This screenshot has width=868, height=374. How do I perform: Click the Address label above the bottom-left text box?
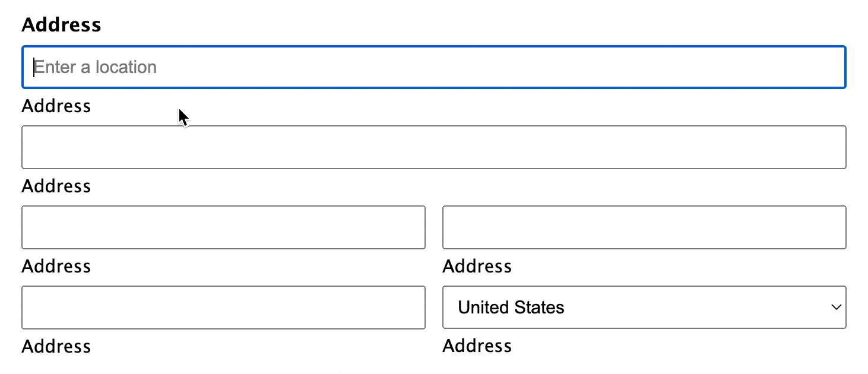point(56,267)
